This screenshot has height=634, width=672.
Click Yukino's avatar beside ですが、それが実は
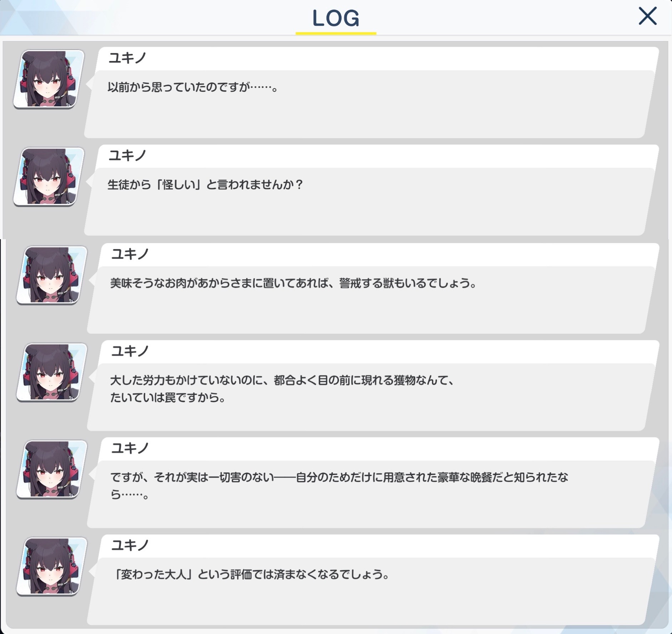coord(52,469)
